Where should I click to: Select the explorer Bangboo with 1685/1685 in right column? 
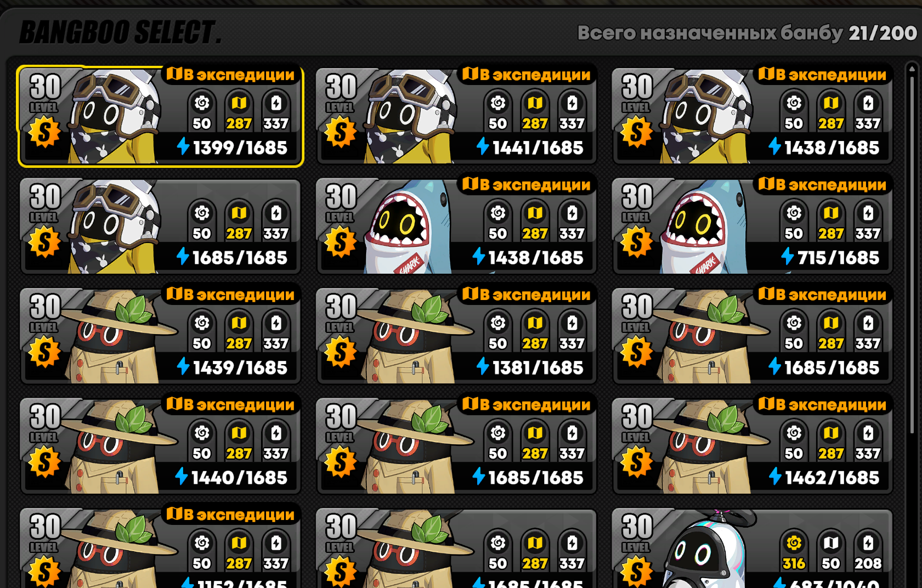point(752,336)
